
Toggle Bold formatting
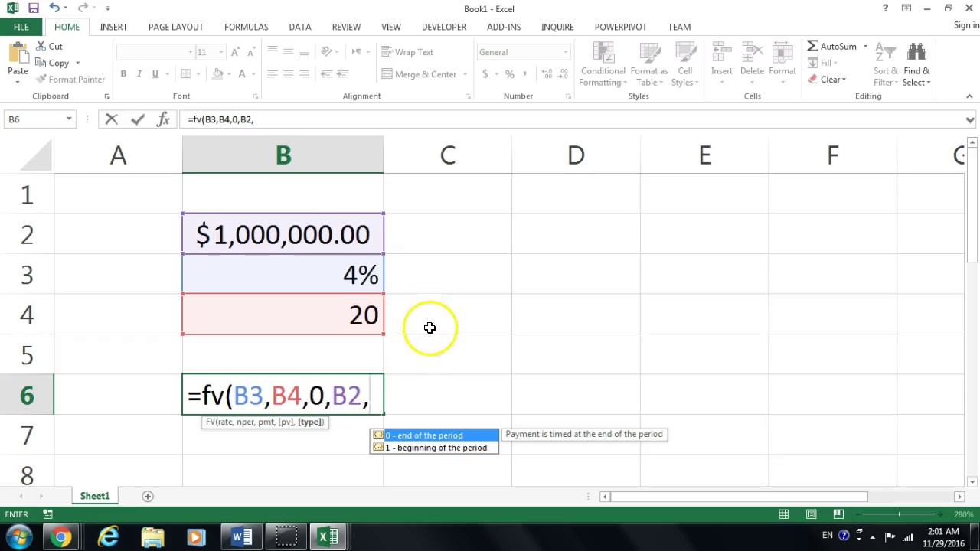pos(123,74)
